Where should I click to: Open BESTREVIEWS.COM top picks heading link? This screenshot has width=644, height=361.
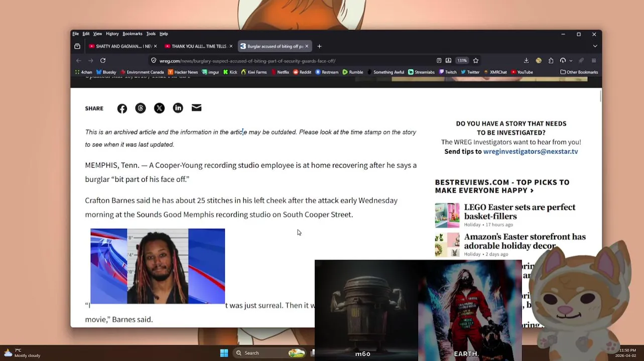502,186
